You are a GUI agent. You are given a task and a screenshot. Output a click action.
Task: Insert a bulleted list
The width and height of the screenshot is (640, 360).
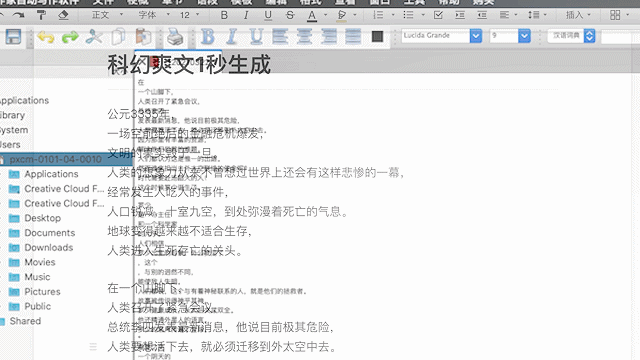408,15
